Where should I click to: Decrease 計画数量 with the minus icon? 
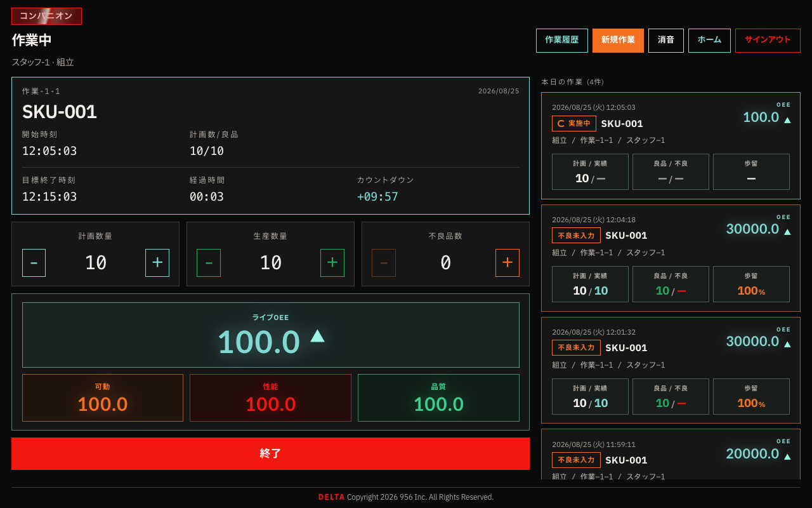tap(34, 263)
